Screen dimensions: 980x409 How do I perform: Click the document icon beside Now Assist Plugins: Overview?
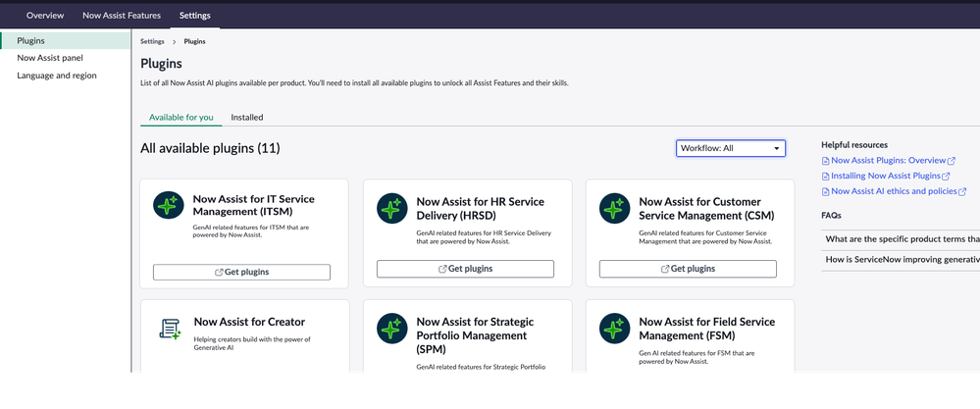pyautogui.click(x=826, y=161)
